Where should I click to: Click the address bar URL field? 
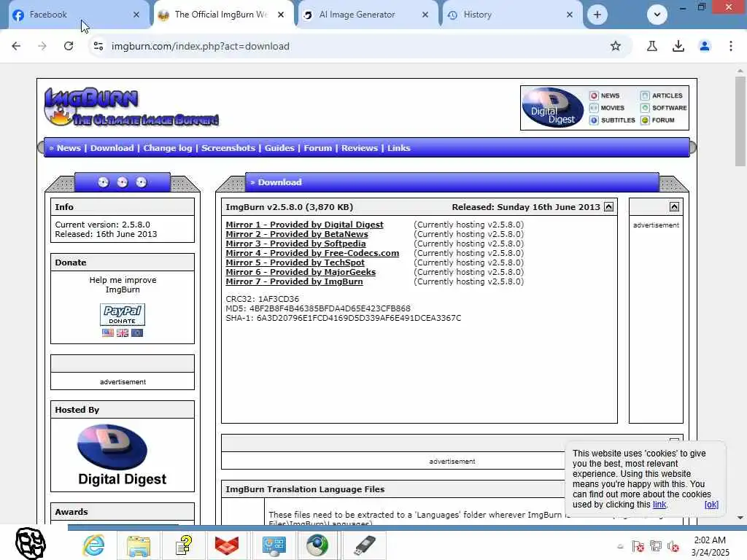coord(352,46)
